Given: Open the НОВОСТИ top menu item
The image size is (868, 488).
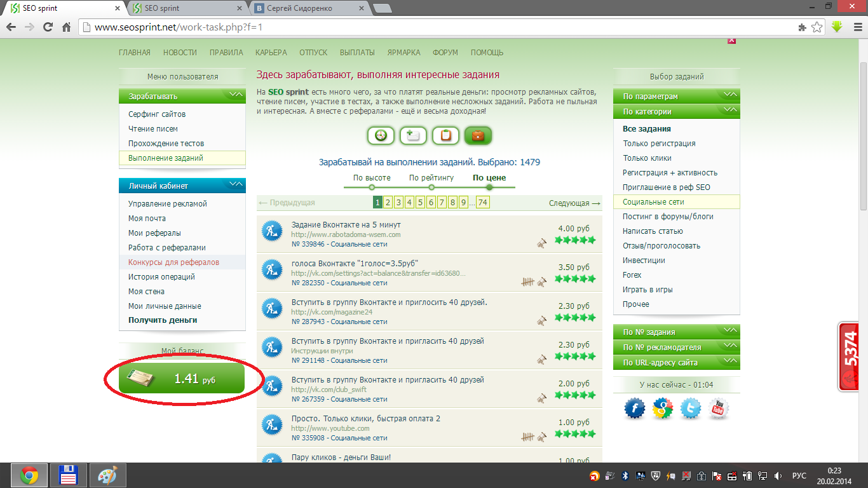Looking at the screenshot, I should (x=180, y=53).
